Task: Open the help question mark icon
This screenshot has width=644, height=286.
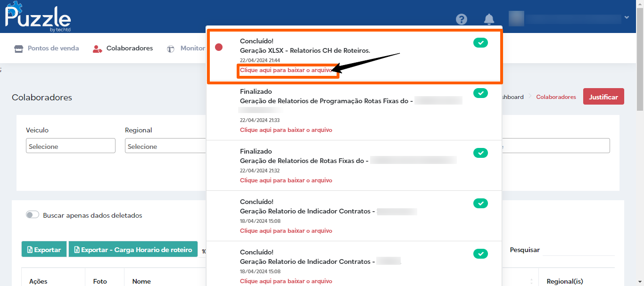Action: point(462,19)
